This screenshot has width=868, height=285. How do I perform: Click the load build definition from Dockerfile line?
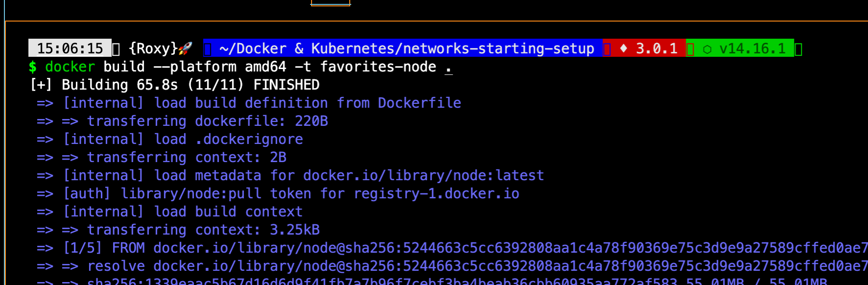tap(249, 103)
